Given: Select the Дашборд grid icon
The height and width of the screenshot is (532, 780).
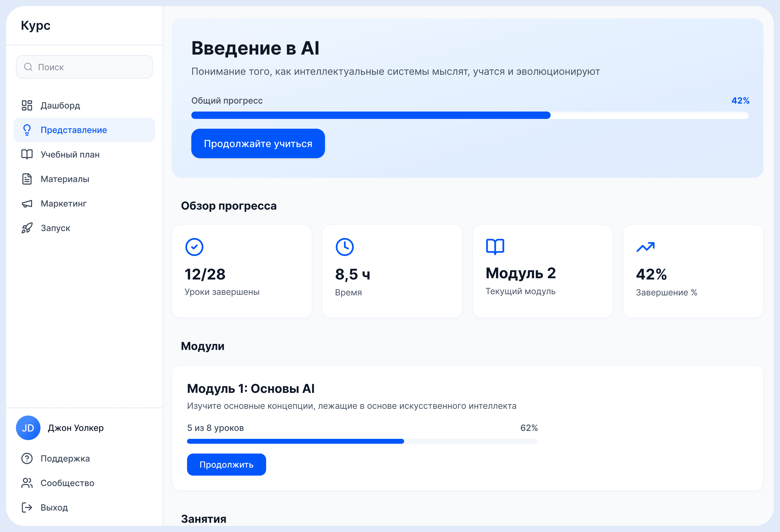Looking at the screenshot, I should point(27,105).
